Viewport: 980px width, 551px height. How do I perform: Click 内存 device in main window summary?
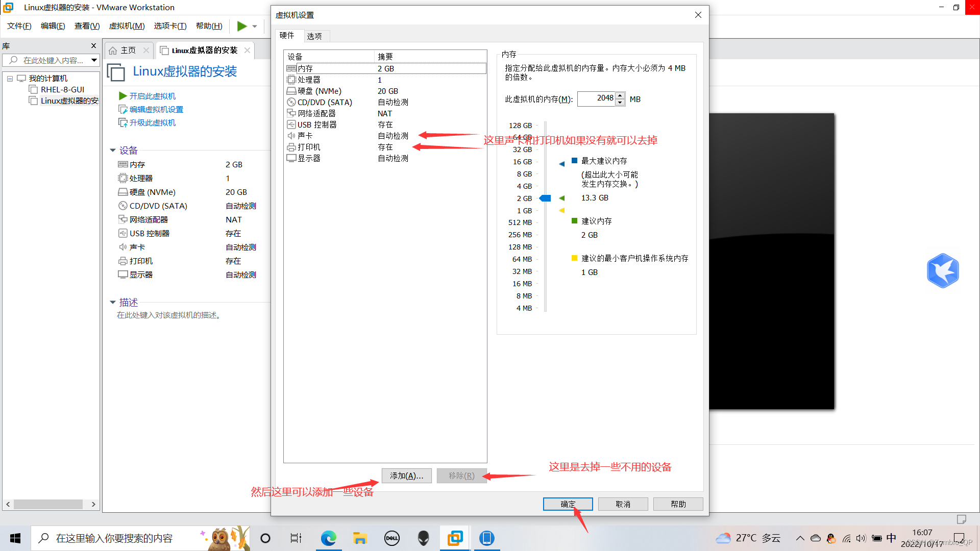[x=137, y=164]
